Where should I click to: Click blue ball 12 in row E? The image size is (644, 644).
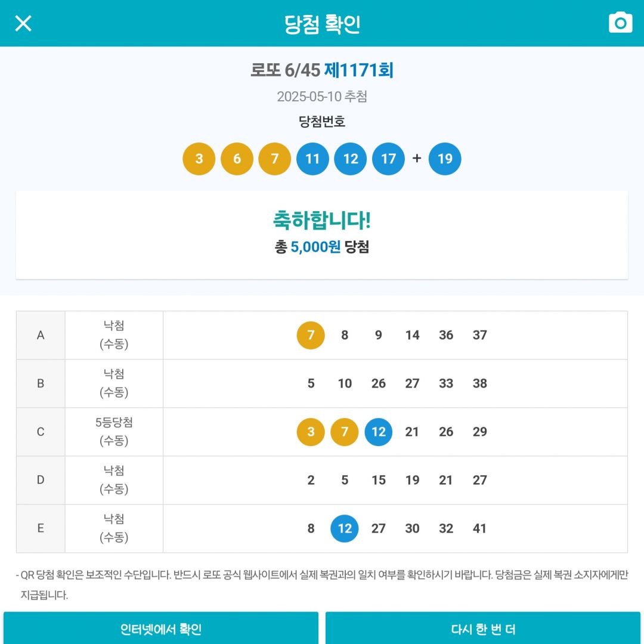[345, 528]
